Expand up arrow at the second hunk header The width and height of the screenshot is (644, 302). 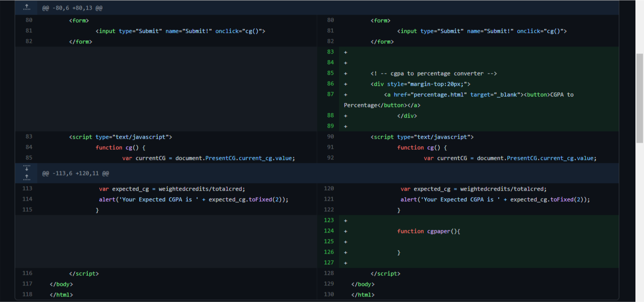(x=27, y=177)
